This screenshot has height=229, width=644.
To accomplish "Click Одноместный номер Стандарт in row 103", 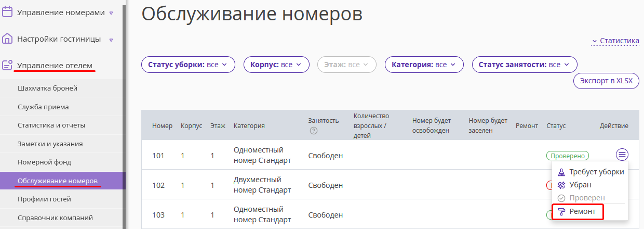I will tap(262, 215).
